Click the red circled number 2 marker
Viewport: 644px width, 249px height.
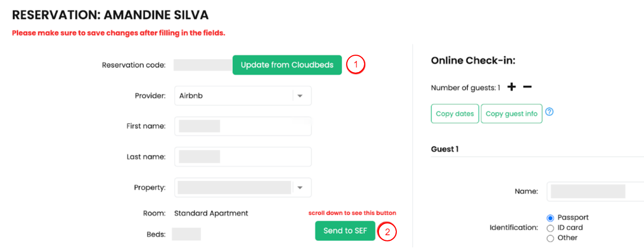click(x=387, y=232)
